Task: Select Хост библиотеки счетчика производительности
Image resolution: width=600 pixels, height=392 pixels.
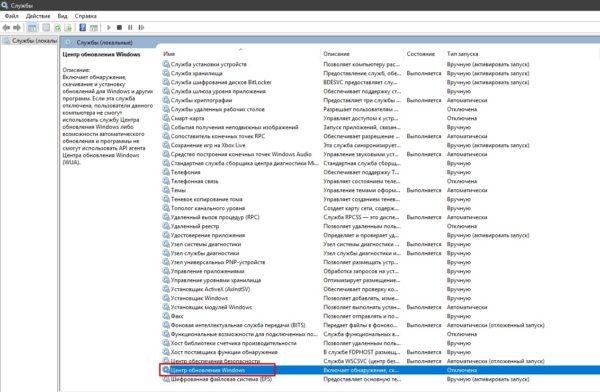Action: coord(233,343)
